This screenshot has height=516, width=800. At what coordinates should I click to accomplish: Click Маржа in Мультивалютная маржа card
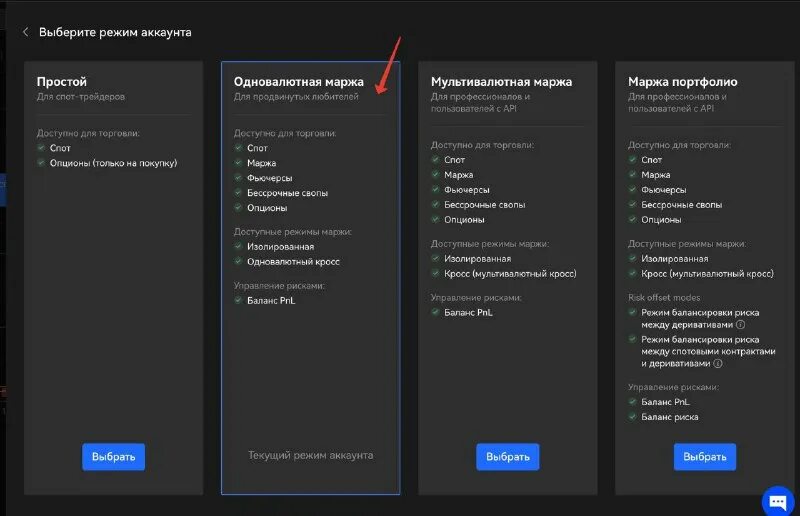(x=459, y=175)
